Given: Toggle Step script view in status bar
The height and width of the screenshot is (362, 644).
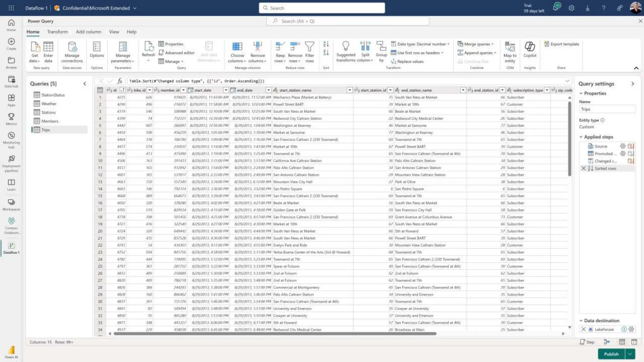Looking at the screenshot, I should (587, 342).
